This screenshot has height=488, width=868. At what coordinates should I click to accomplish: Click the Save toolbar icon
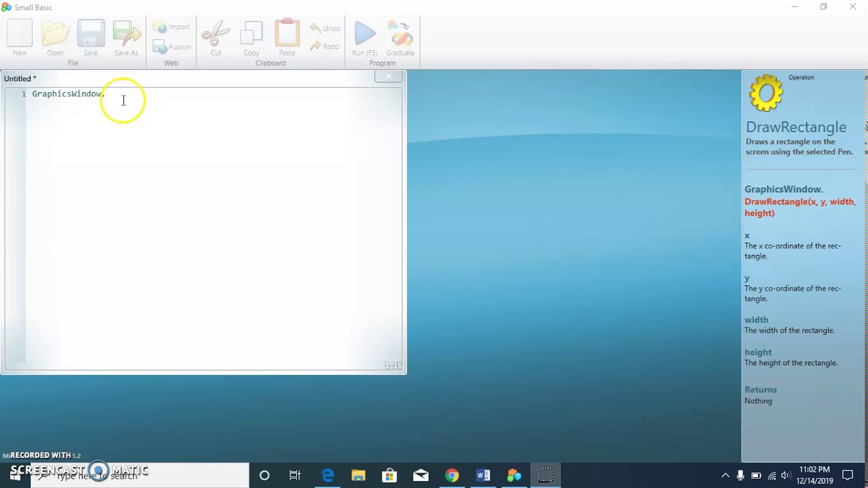tap(91, 38)
